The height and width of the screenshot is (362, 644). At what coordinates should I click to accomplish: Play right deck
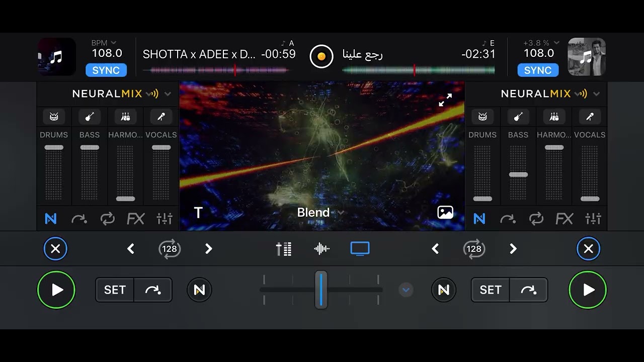click(x=588, y=290)
